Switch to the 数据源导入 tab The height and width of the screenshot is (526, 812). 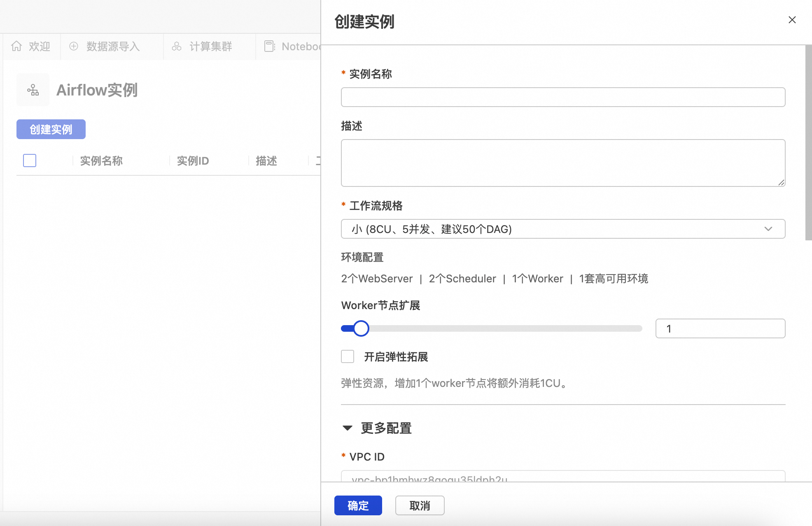point(112,47)
